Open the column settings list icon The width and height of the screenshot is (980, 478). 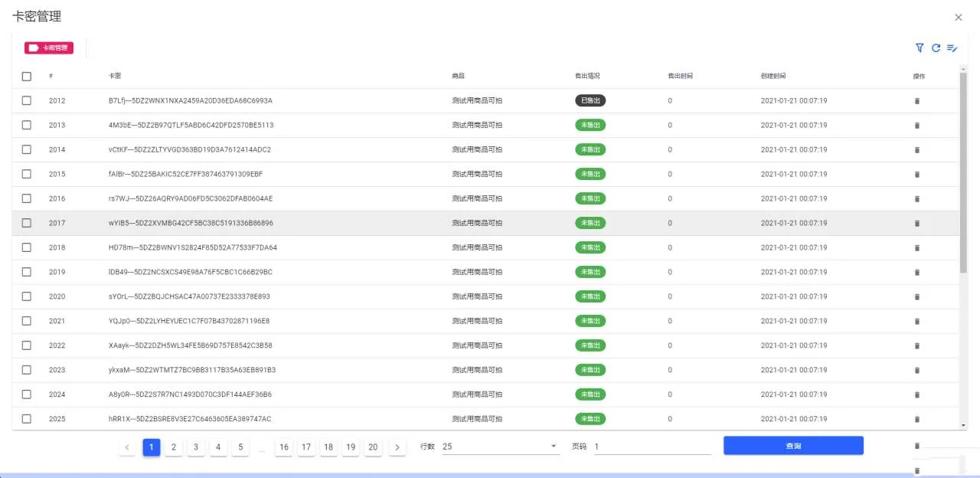(952, 47)
